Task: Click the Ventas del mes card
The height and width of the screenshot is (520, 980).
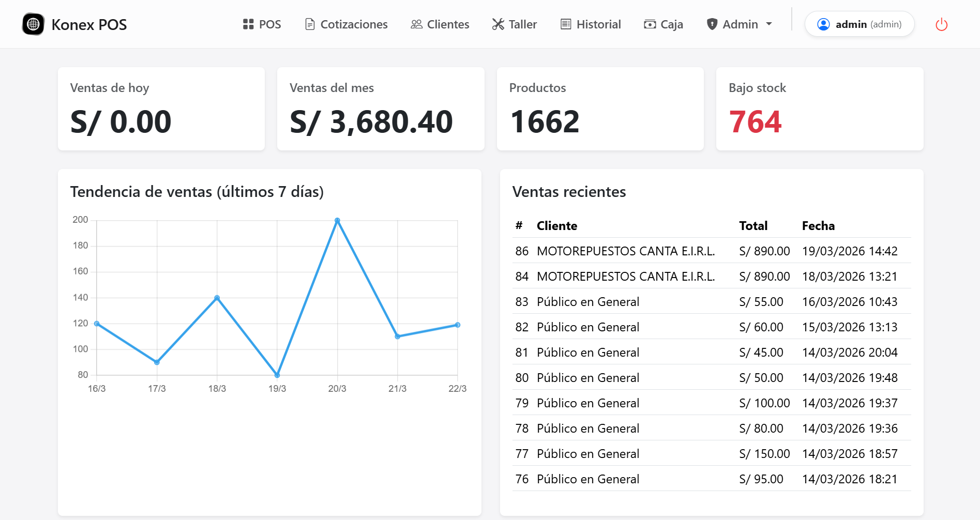Action: click(x=381, y=109)
